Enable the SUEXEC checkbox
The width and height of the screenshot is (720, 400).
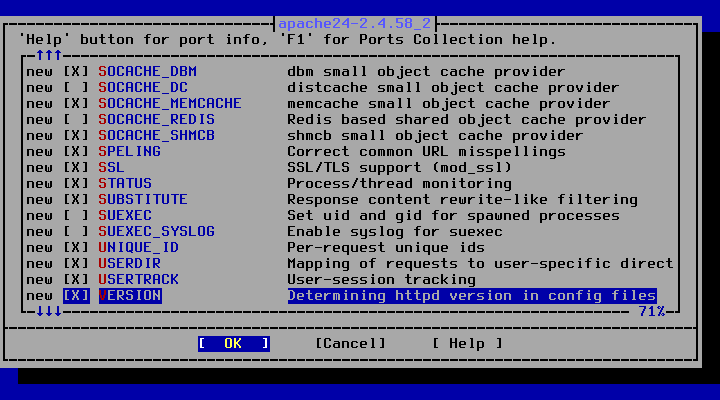[x=76, y=216]
